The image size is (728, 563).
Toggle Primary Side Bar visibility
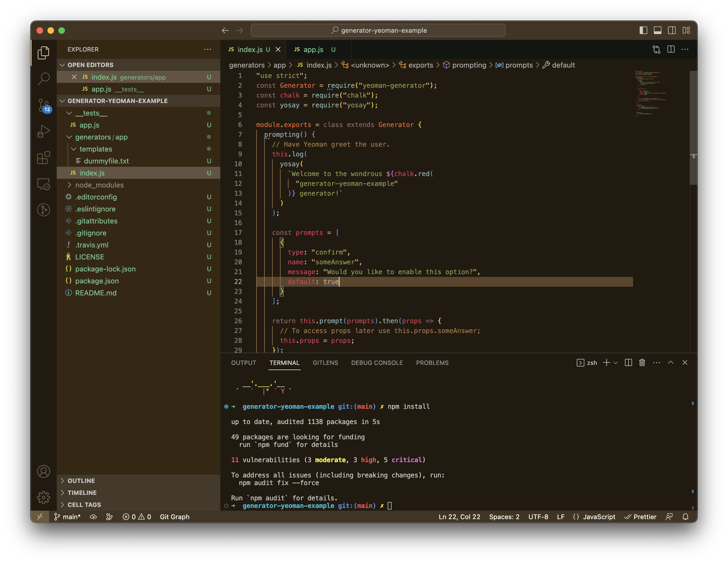pos(643,30)
